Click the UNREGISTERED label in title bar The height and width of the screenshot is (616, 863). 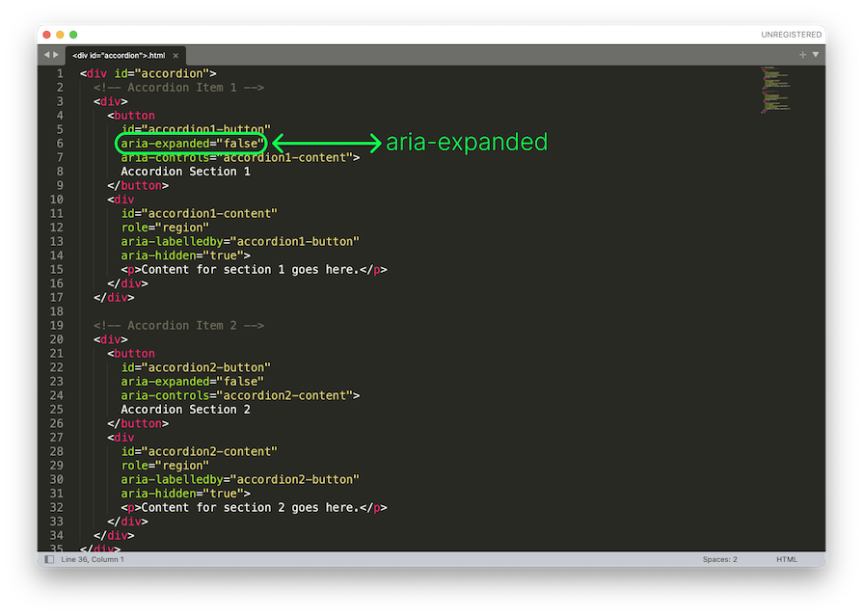click(791, 34)
